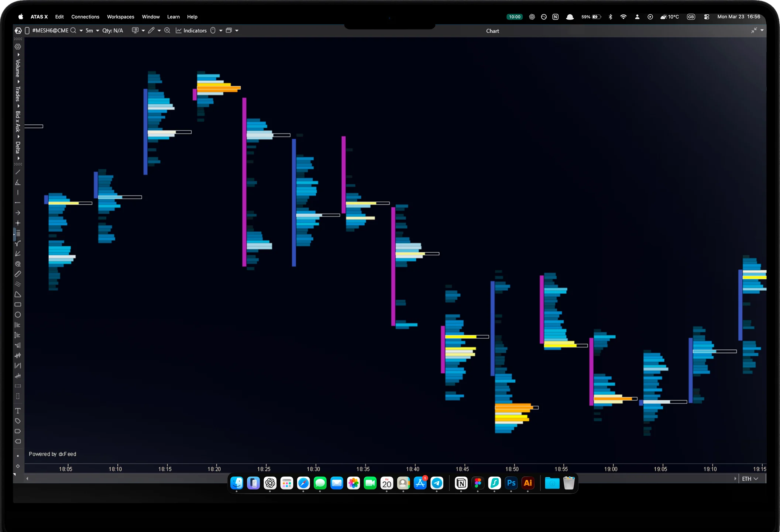Select the Text tool in sidebar
Screen dimensions: 780x532
click(x=18, y=411)
